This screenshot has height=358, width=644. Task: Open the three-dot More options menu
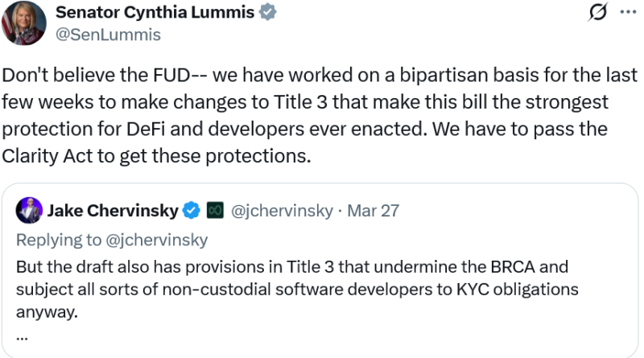coord(627,13)
